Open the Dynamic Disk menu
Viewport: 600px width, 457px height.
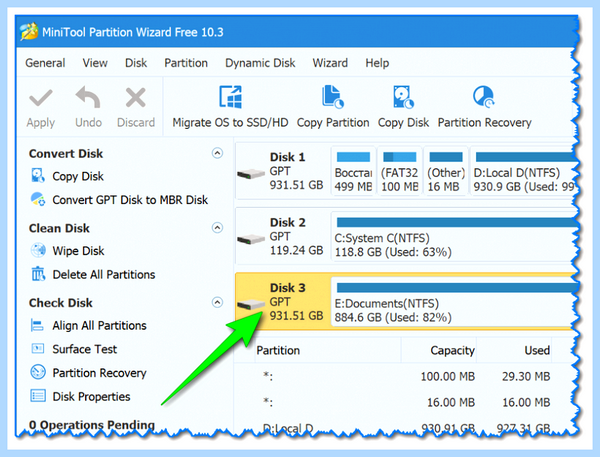point(260,63)
